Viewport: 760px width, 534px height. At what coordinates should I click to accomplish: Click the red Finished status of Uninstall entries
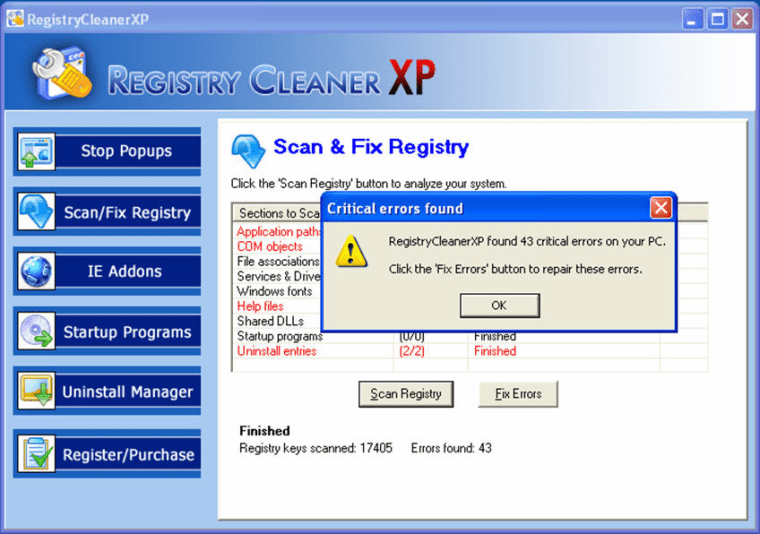[x=495, y=351]
